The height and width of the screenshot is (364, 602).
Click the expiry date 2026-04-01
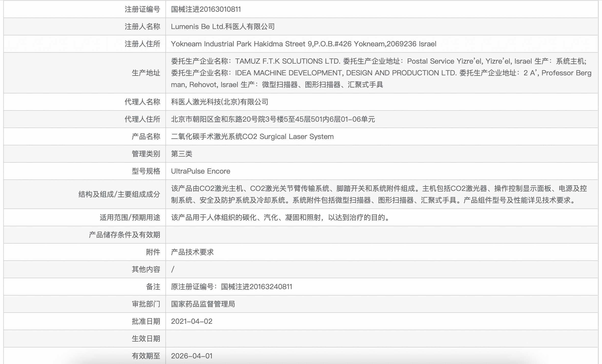pyautogui.click(x=192, y=356)
